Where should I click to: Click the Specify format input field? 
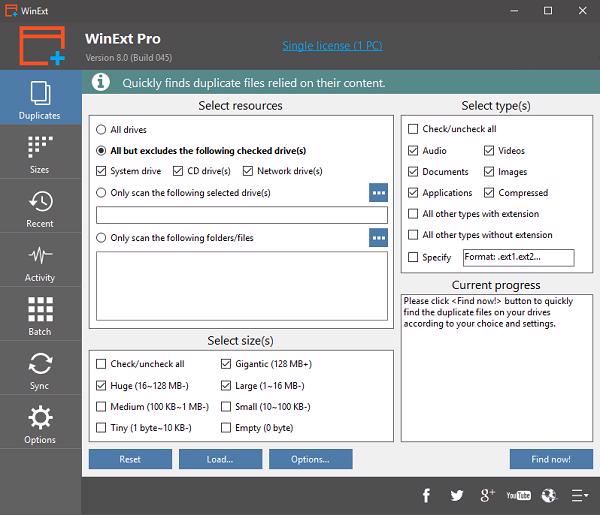click(517, 257)
